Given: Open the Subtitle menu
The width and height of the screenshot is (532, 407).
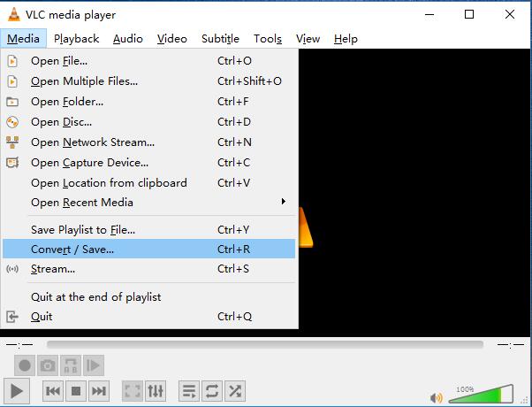Looking at the screenshot, I should point(220,39).
